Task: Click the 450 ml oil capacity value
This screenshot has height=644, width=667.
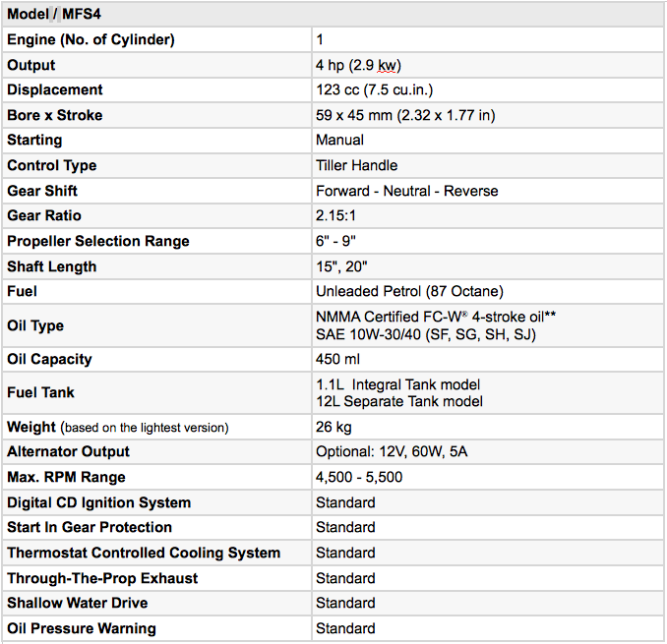Action: (338, 359)
